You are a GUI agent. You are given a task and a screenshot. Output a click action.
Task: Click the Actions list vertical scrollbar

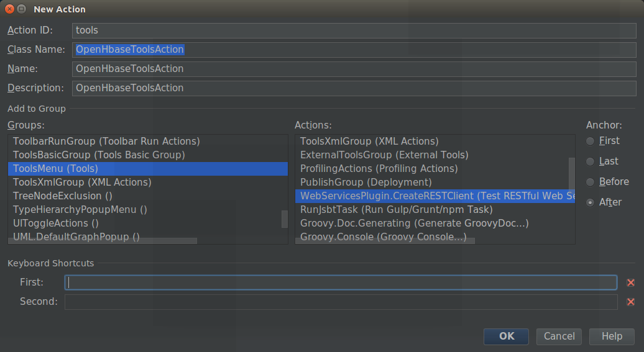tap(571, 174)
